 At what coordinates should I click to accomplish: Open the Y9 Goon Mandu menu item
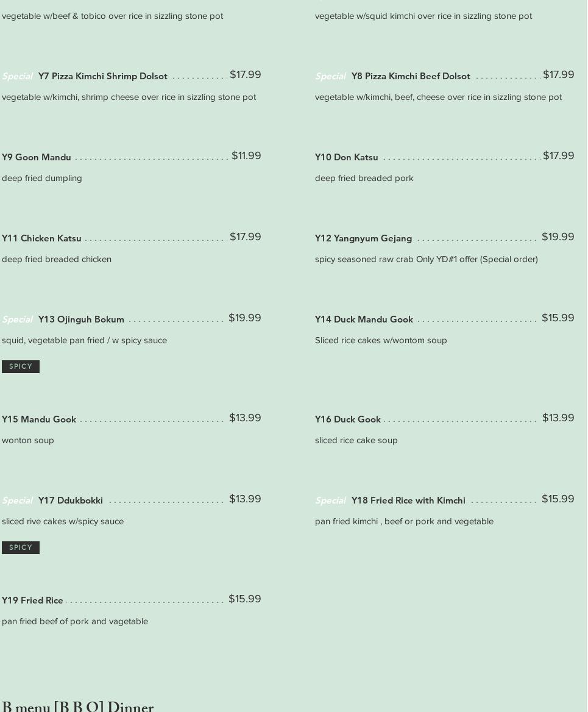point(37,157)
